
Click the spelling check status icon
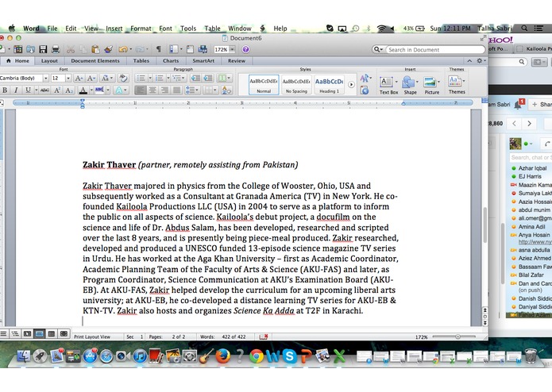(x=264, y=336)
